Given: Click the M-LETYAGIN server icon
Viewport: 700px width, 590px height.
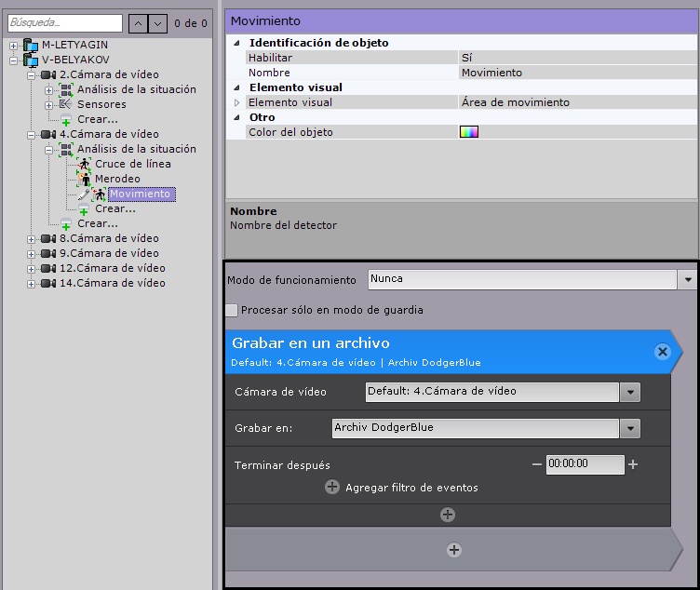Looking at the screenshot, I should pyautogui.click(x=32, y=45).
